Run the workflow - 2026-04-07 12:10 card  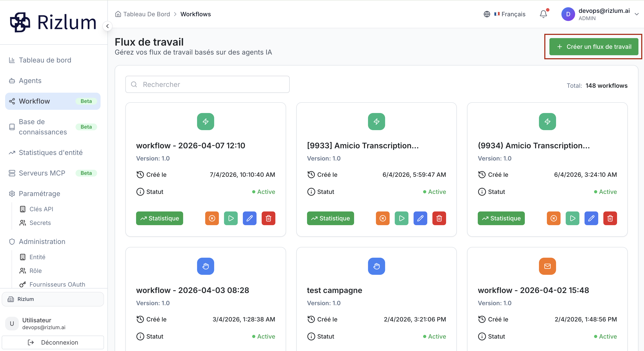(231, 218)
